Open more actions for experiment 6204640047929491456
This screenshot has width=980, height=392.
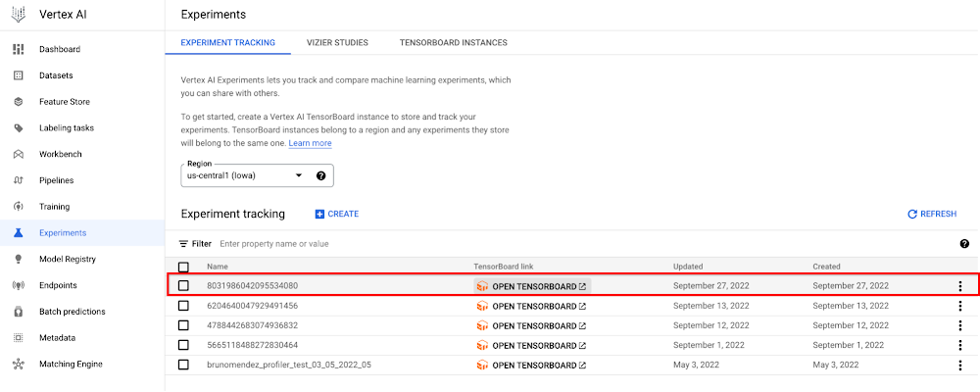960,307
